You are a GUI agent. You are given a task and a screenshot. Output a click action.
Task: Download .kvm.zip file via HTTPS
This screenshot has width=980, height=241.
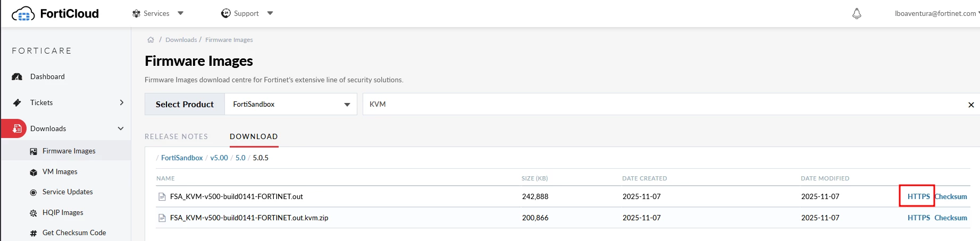tap(918, 218)
